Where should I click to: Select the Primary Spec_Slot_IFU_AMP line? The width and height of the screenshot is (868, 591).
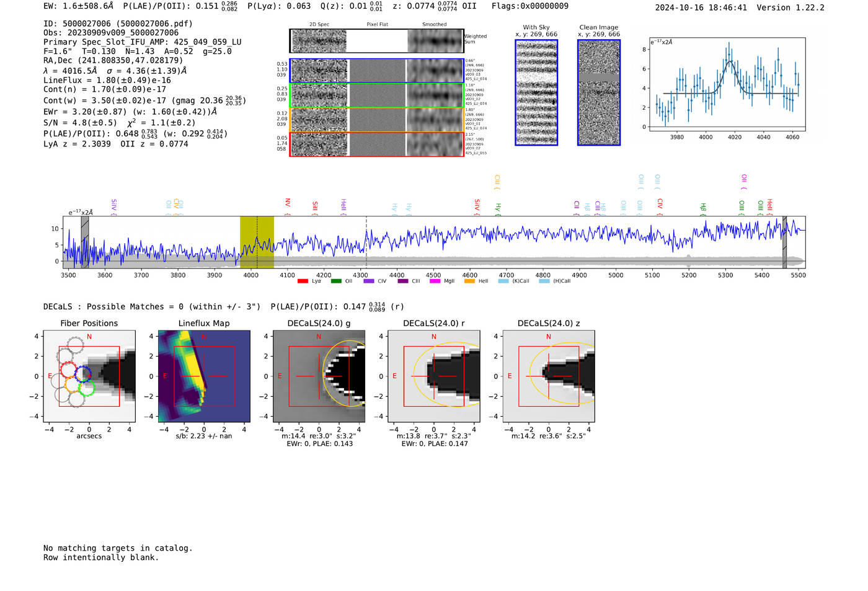click(143, 42)
